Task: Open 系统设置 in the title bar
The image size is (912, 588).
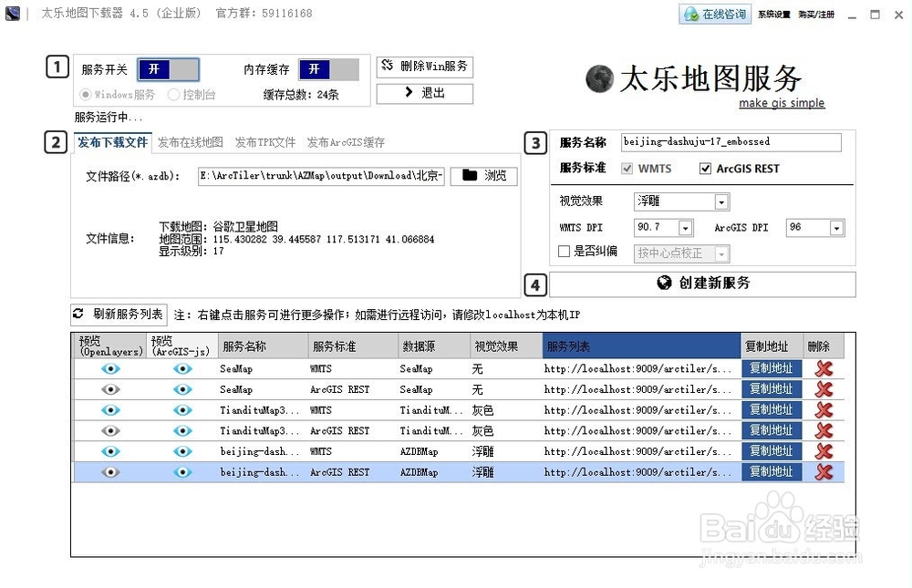Action: pyautogui.click(x=773, y=14)
